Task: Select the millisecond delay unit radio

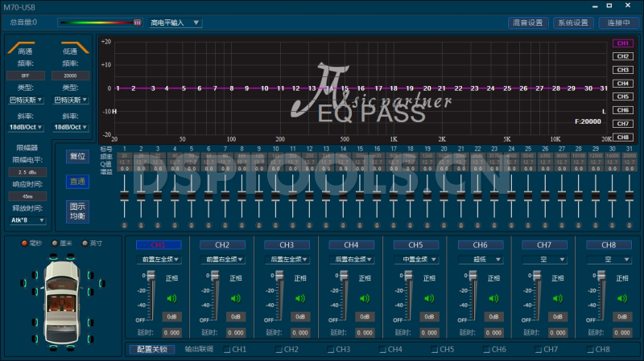Action: pyautogui.click(x=25, y=244)
